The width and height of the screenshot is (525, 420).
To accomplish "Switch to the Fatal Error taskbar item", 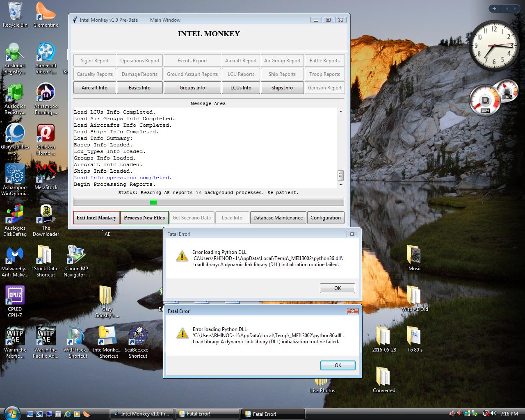I will 207,413.
